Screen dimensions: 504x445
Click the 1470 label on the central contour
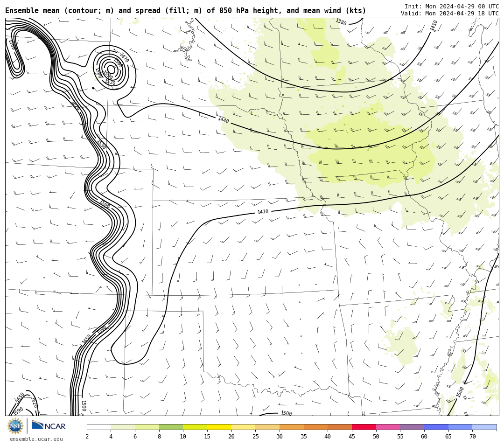click(x=263, y=212)
